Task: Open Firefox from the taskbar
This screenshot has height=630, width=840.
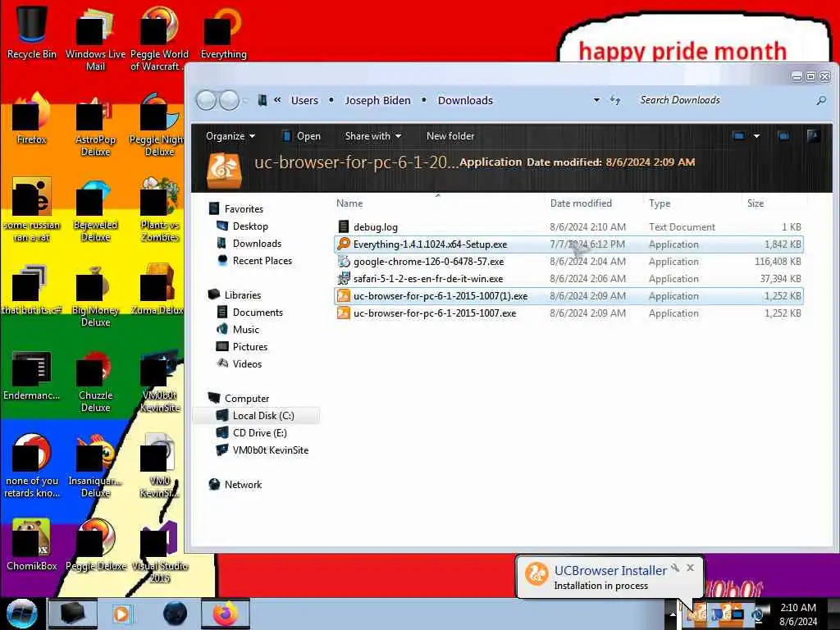Action: tap(226, 614)
